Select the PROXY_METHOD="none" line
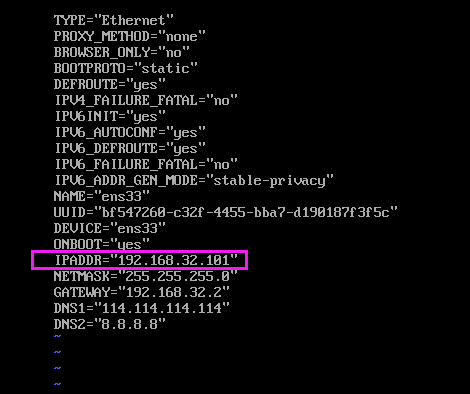 pos(130,36)
